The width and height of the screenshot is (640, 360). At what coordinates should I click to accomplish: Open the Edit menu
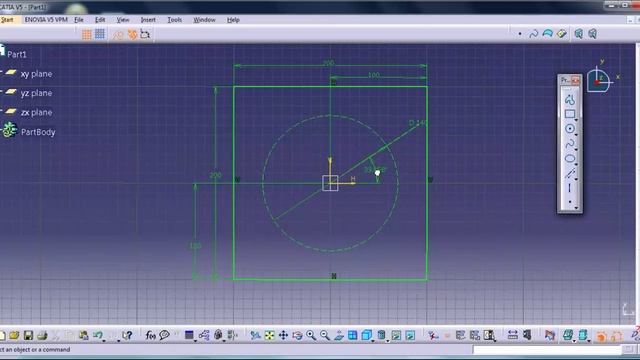(x=100, y=20)
